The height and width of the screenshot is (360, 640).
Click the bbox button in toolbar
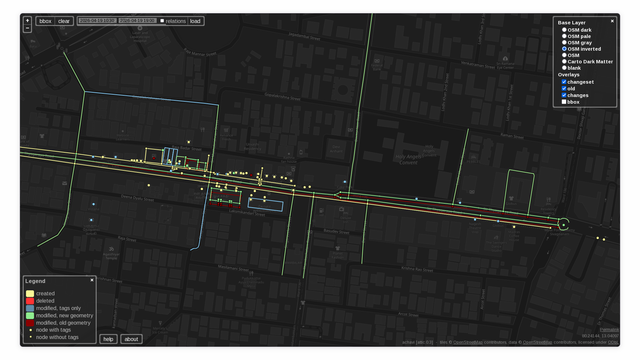click(45, 21)
